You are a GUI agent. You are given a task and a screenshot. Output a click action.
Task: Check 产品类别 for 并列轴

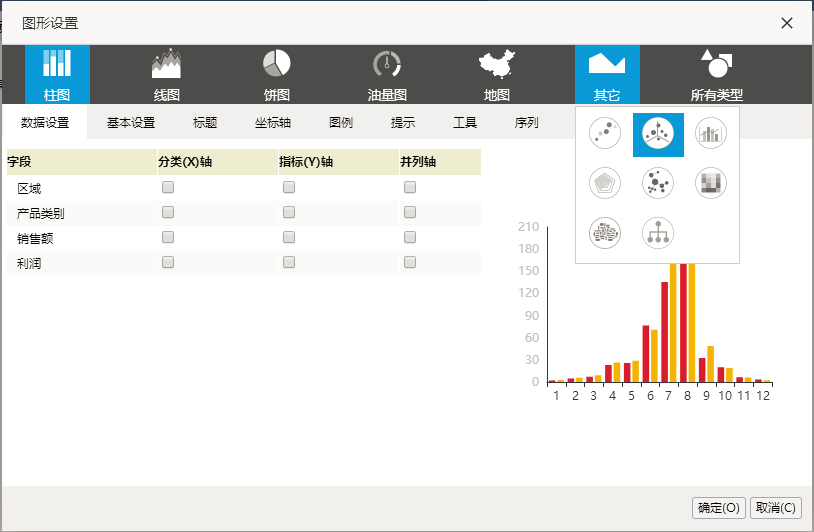coord(410,212)
